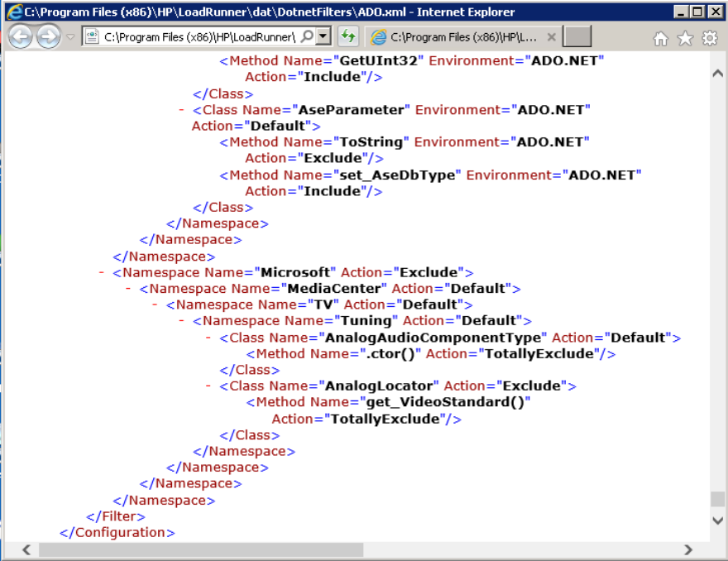The width and height of the screenshot is (728, 561).
Task: Click the address bar file path
Action: click(199, 36)
